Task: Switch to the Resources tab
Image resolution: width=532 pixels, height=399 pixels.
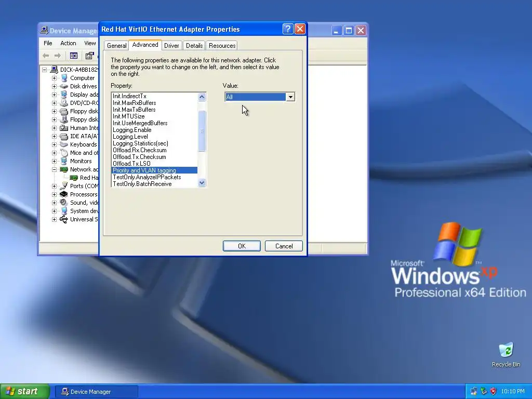Action: tap(222, 46)
